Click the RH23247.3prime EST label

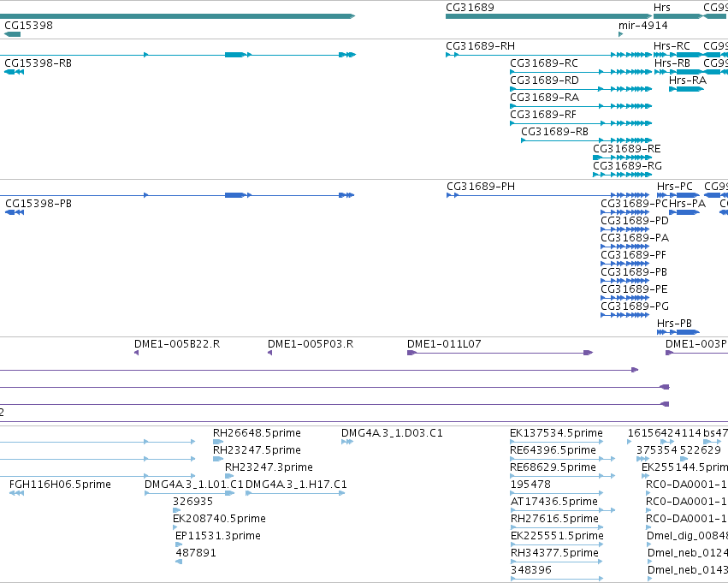(x=269, y=467)
